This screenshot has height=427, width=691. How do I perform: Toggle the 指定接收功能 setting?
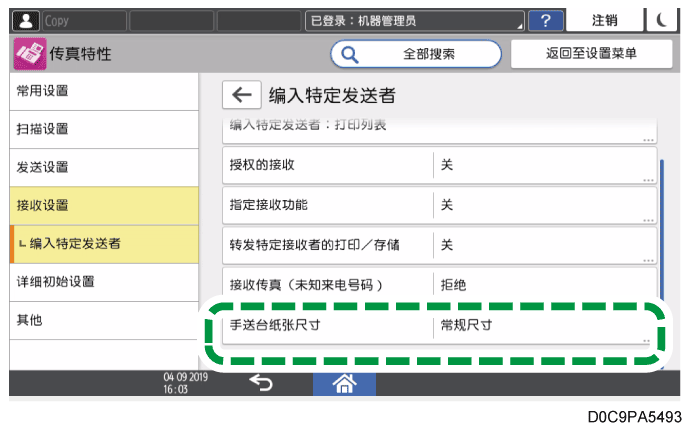pyautogui.click(x=438, y=205)
